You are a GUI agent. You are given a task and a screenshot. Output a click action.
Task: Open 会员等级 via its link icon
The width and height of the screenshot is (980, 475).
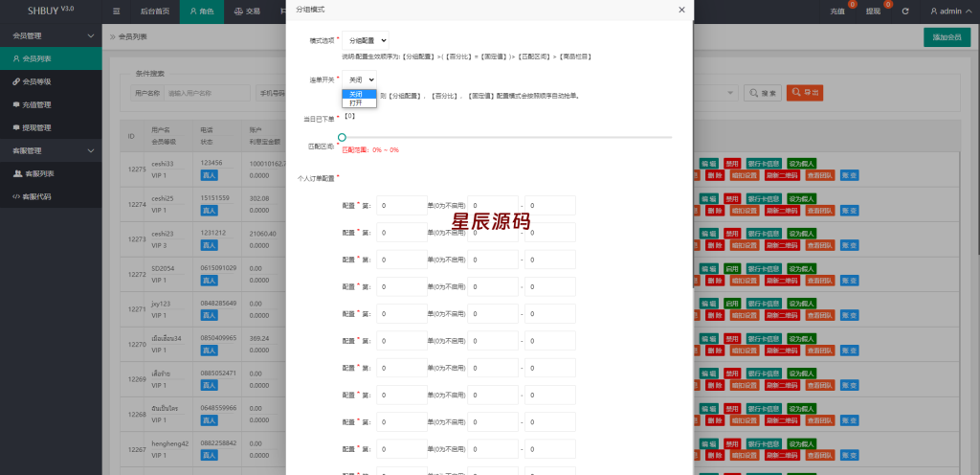pos(16,81)
